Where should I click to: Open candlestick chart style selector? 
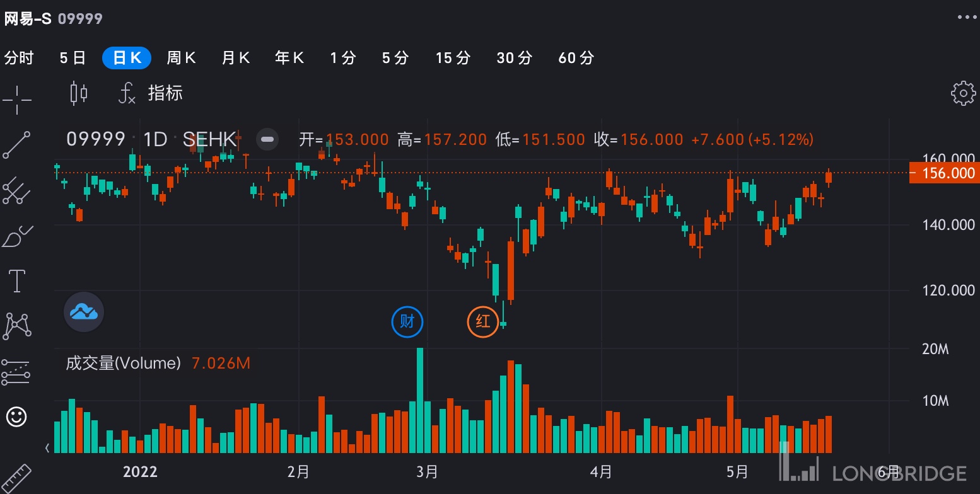79,93
